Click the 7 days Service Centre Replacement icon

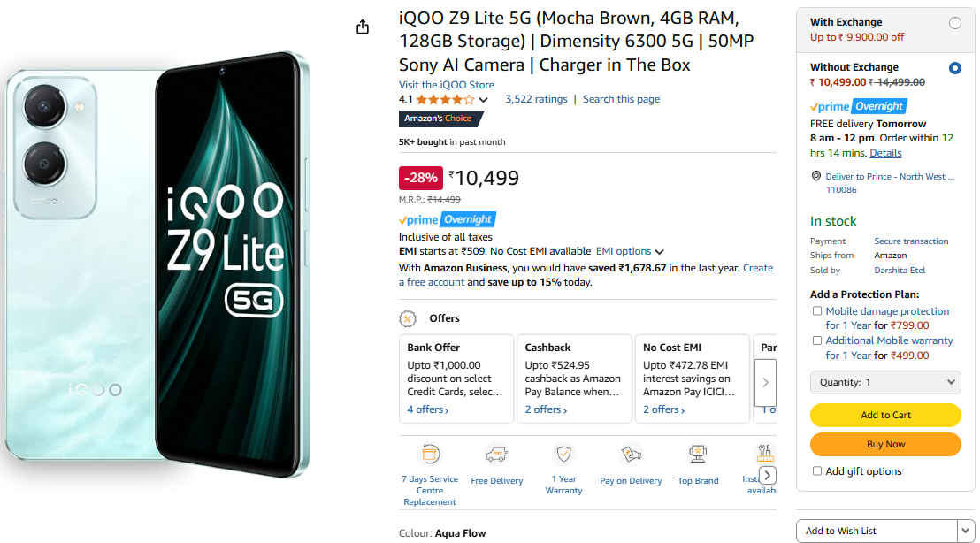coord(431,455)
